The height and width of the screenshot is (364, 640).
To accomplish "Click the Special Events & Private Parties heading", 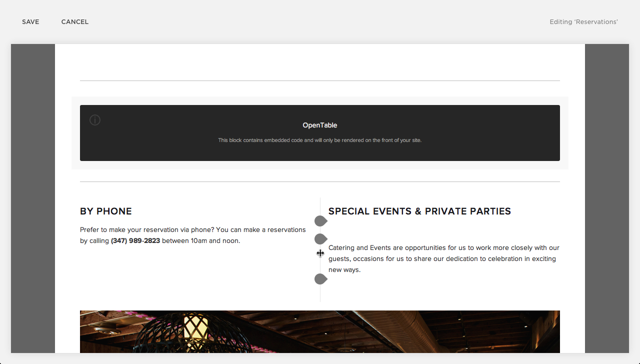I will tap(419, 211).
